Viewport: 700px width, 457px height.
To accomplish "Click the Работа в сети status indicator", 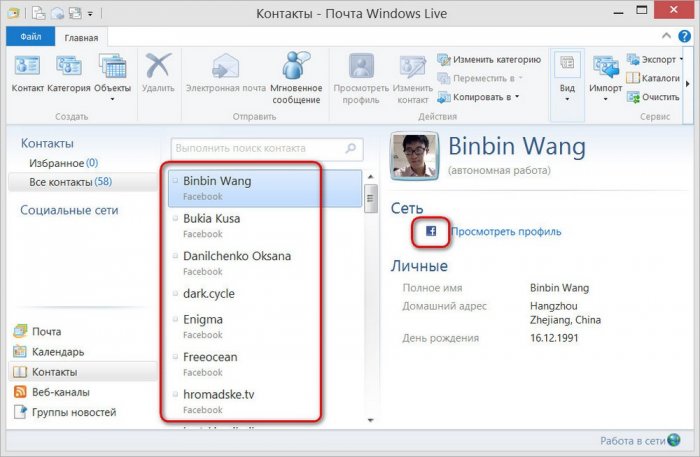I will pos(640,440).
